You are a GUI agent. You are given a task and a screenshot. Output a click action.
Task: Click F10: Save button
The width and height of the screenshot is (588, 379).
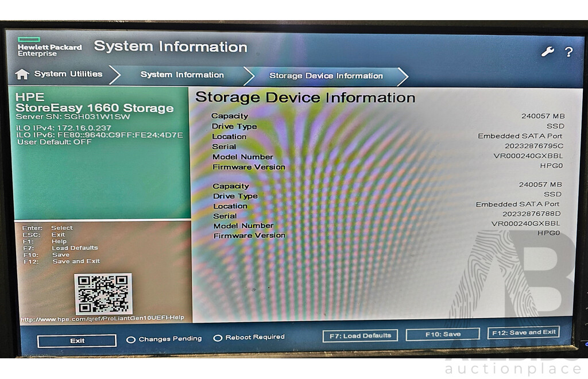coord(443,334)
